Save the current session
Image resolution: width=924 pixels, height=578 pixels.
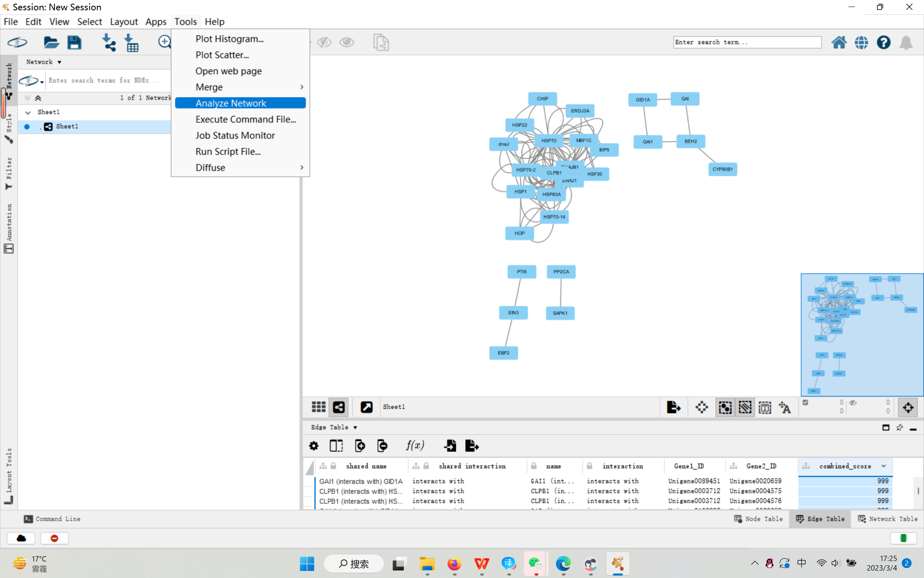coord(75,43)
